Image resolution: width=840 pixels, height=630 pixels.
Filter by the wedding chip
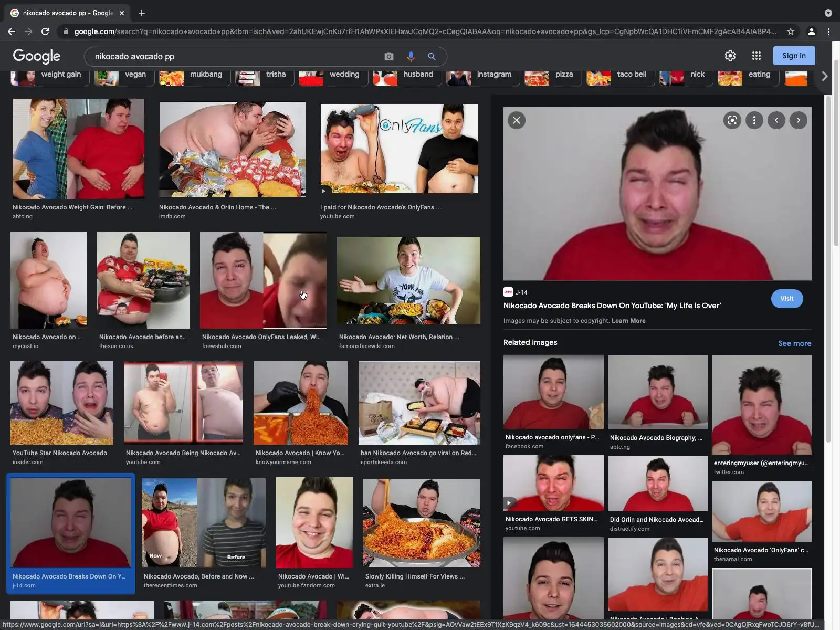333,77
